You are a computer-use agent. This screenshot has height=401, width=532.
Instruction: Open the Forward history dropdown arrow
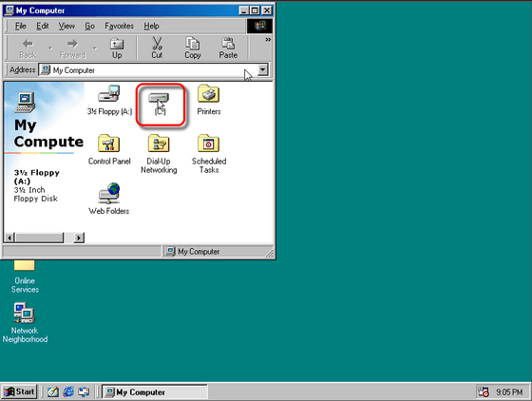95,48
